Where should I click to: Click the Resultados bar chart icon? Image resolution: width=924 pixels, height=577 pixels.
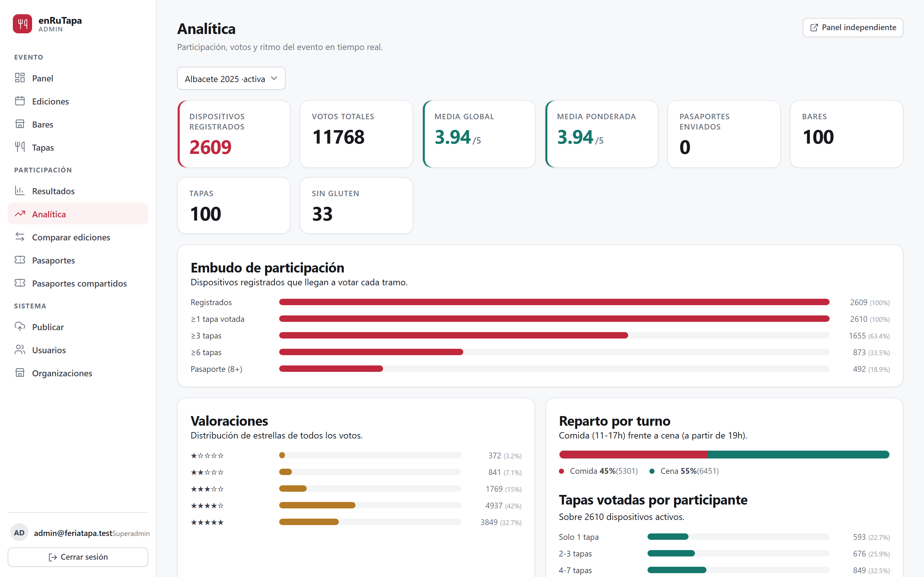[x=20, y=191]
